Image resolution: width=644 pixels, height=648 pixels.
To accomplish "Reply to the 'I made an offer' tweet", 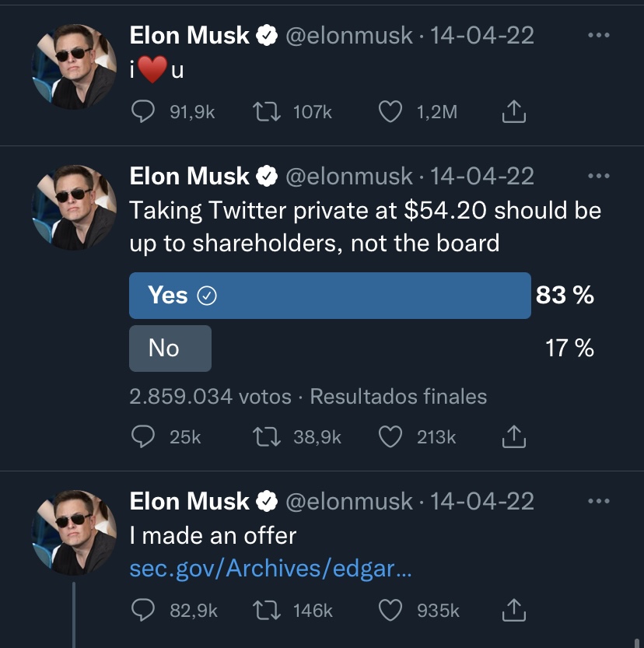I will 143,611.
